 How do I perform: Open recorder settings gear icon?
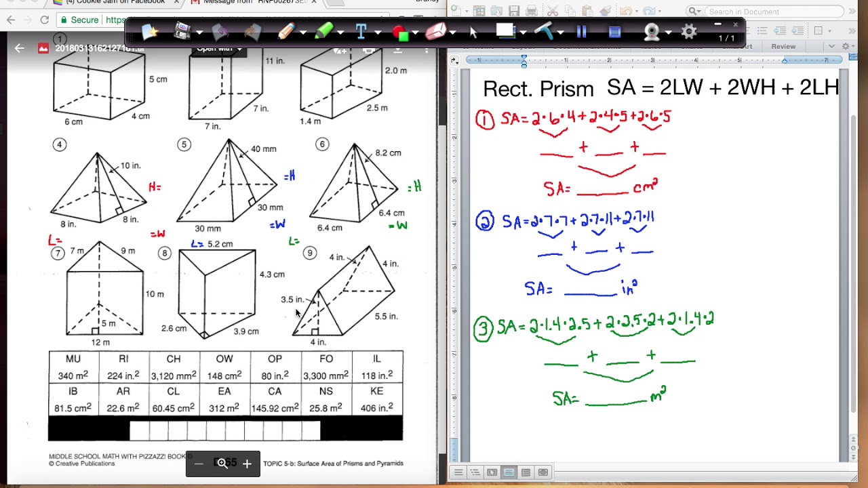point(688,32)
